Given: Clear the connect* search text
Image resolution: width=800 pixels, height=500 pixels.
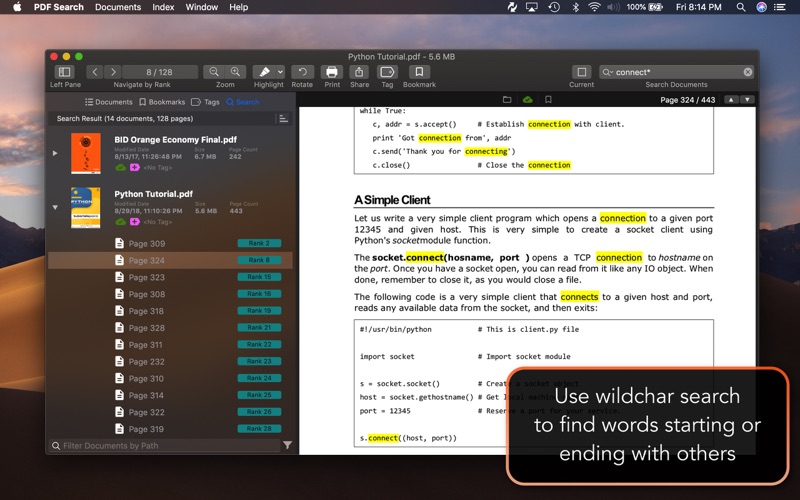Looking at the screenshot, I should click(747, 72).
